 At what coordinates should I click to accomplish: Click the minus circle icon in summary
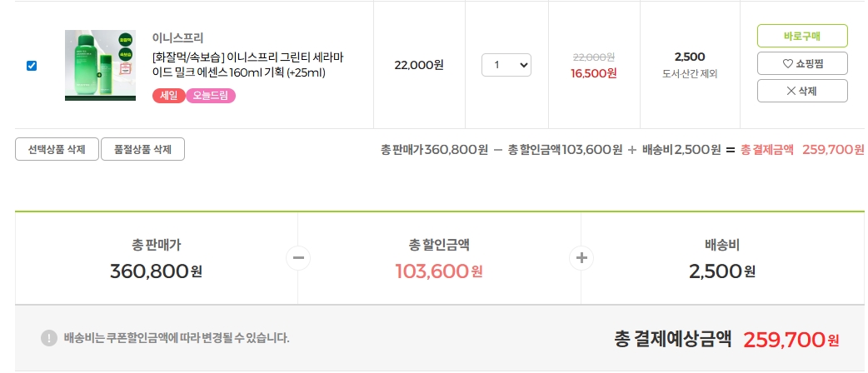(x=298, y=258)
